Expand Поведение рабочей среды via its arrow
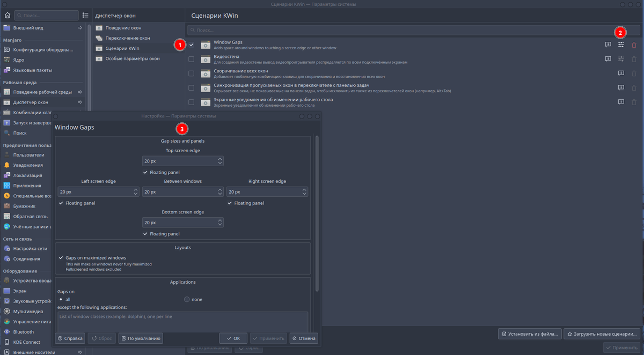 79,92
